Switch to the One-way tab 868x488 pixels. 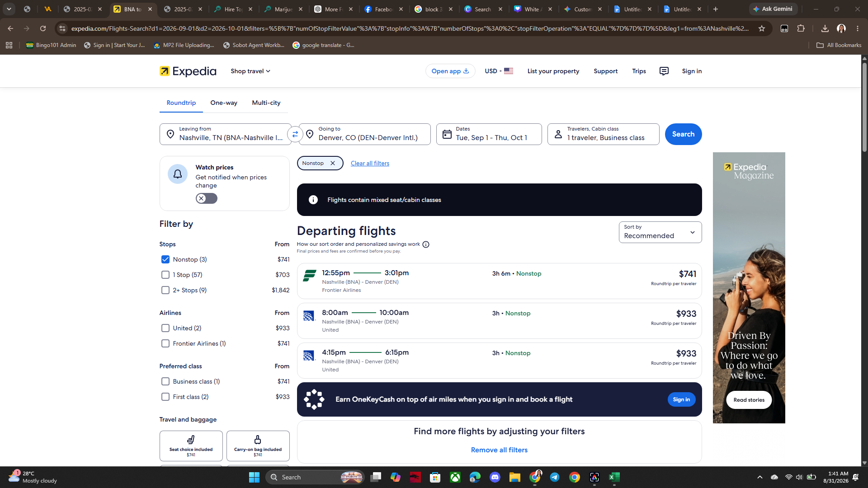[224, 103]
